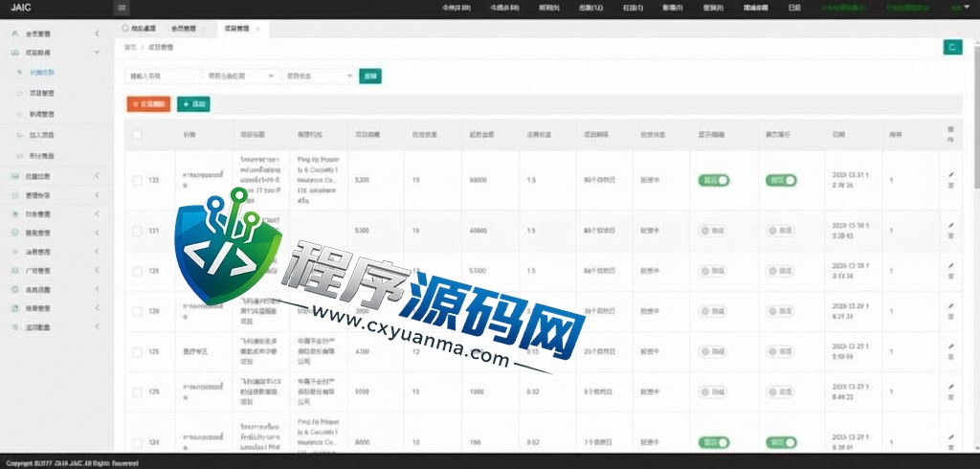Turn off first green switch in row 133
980x469 pixels.
713,180
